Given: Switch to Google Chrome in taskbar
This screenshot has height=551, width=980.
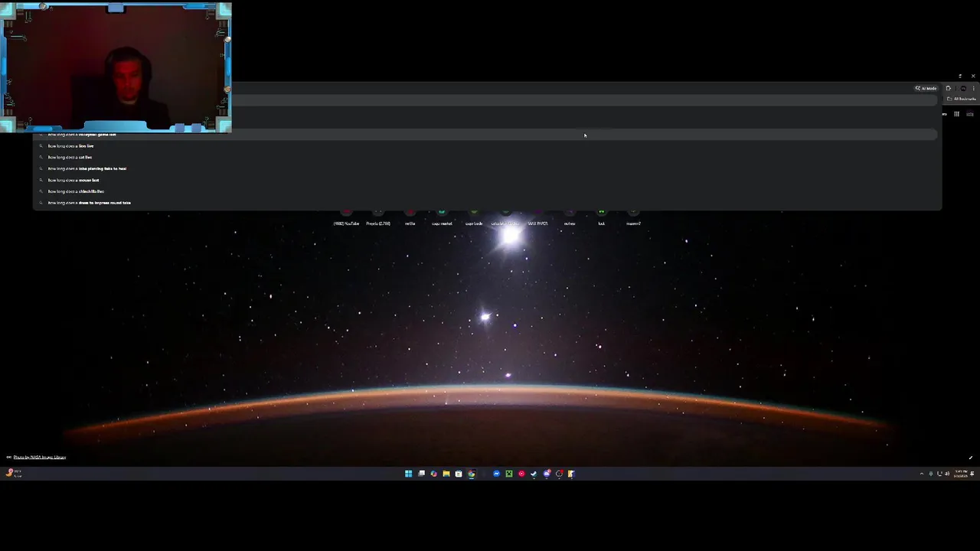Looking at the screenshot, I should point(471,474).
